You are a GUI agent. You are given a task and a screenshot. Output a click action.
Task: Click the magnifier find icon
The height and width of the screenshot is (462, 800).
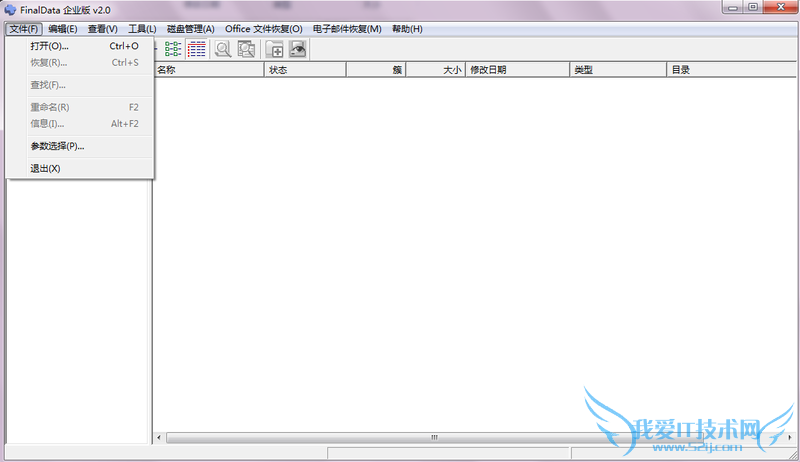pyautogui.click(x=222, y=49)
